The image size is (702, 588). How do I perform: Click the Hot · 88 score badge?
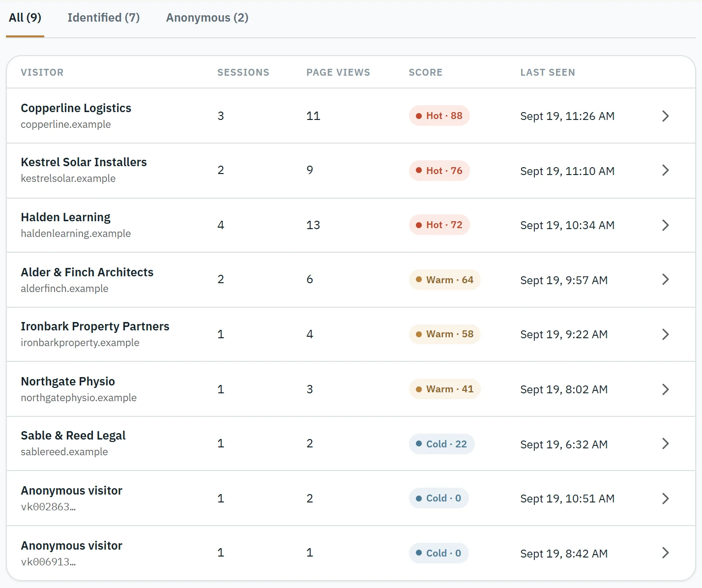pos(439,116)
